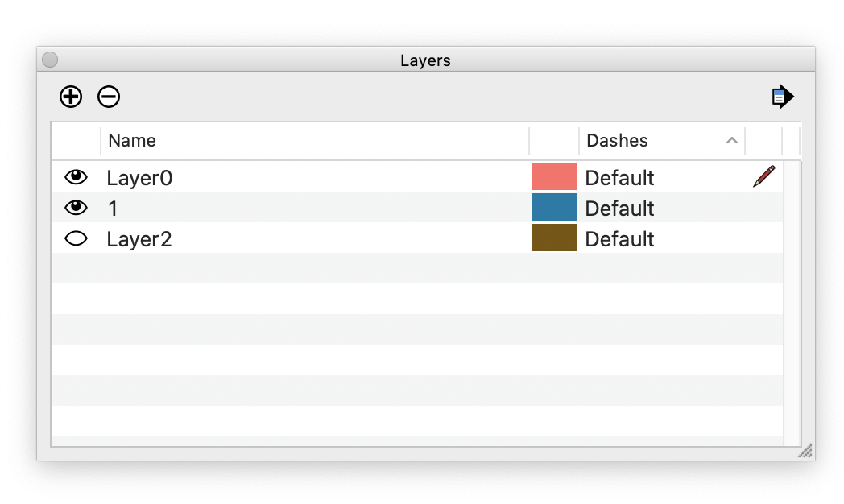Viewport: 844px width, 504px height.
Task: Click the sort arrow in the Dashes header
Action: click(731, 140)
